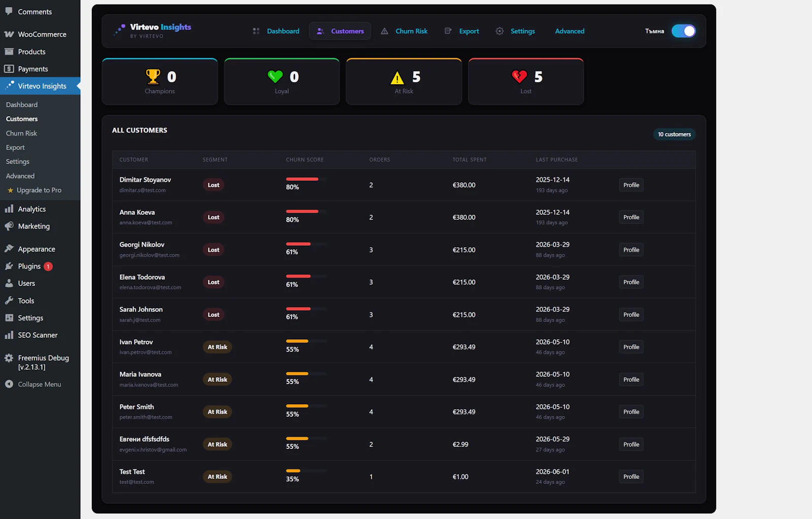Click the Tools wrench icon
Screen dimensions: 812x519
pyautogui.click(x=9, y=301)
